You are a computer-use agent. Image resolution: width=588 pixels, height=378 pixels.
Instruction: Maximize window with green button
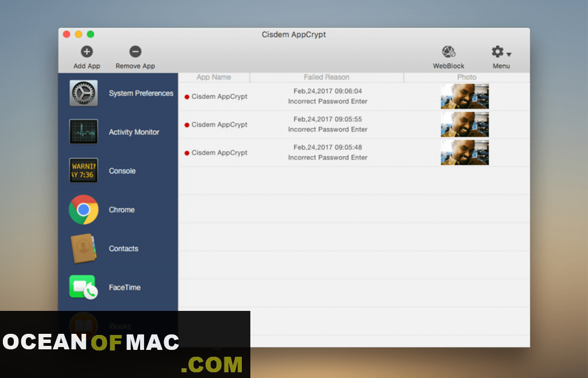(90, 34)
